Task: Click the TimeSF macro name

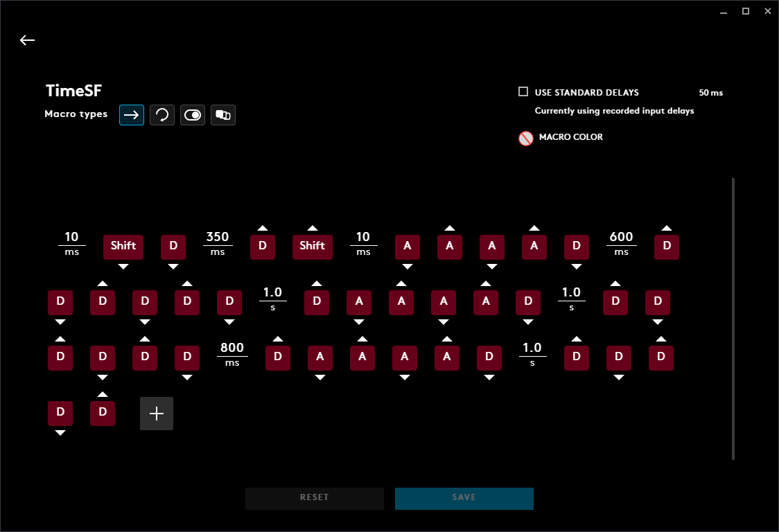Action: point(74,91)
